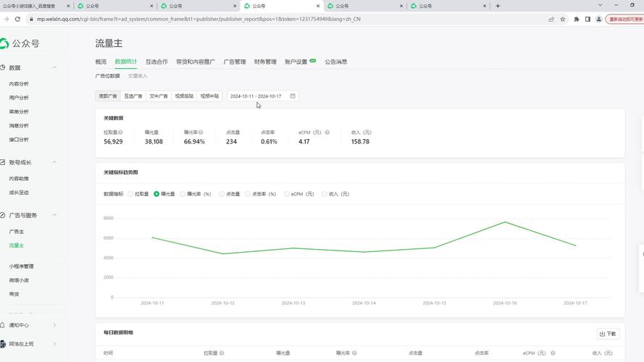Open 用户分析 in the sidebar
This screenshot has width=644, height=362.
click(x=19, y=98)
